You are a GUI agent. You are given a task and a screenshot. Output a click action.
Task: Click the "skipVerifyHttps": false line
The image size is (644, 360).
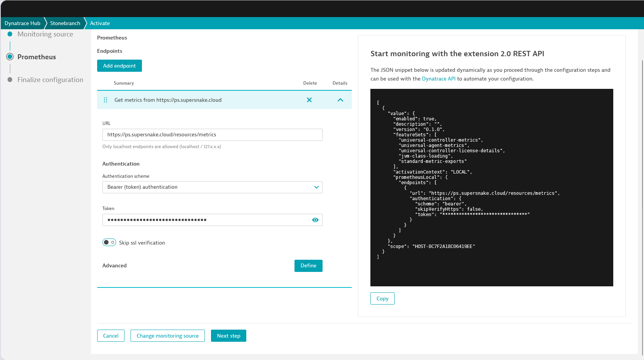tap(449, 209)
